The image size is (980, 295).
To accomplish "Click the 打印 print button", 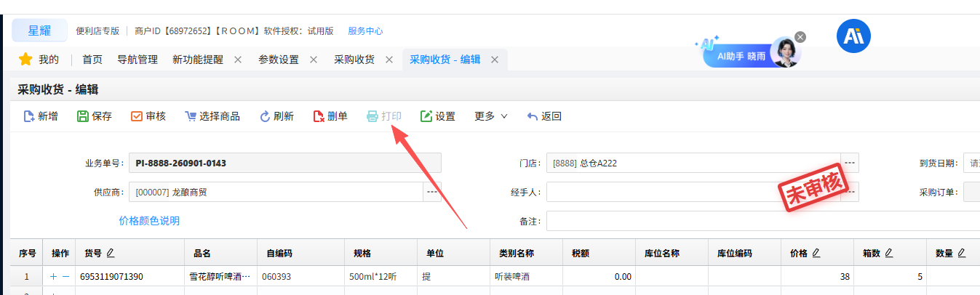I will 384,116.
